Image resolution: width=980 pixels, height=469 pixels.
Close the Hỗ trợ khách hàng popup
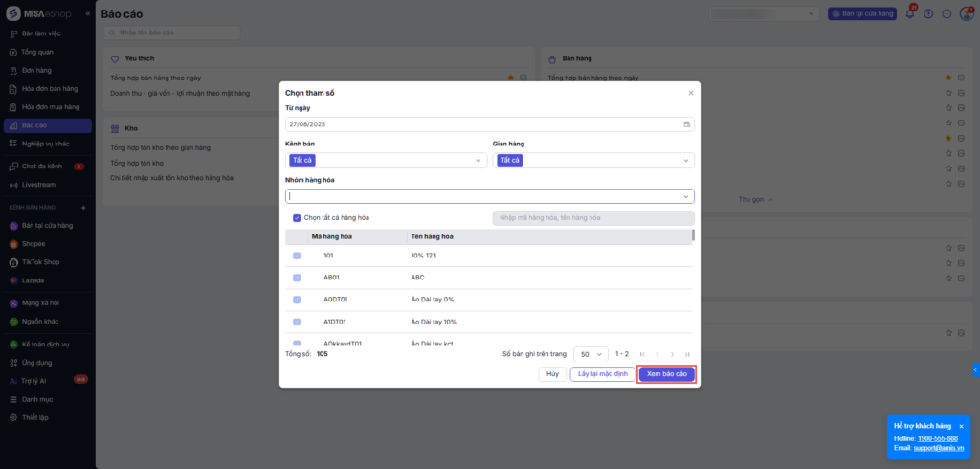[961, 426]
